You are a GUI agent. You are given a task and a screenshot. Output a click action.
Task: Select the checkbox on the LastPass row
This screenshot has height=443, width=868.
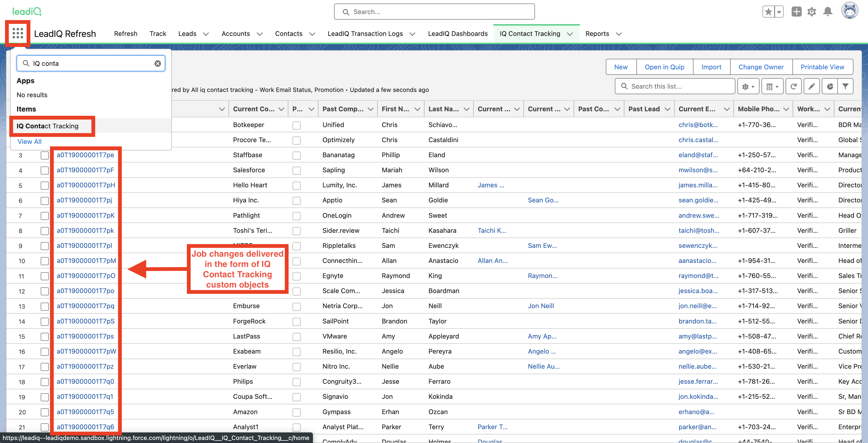click(x=297, y=337)
